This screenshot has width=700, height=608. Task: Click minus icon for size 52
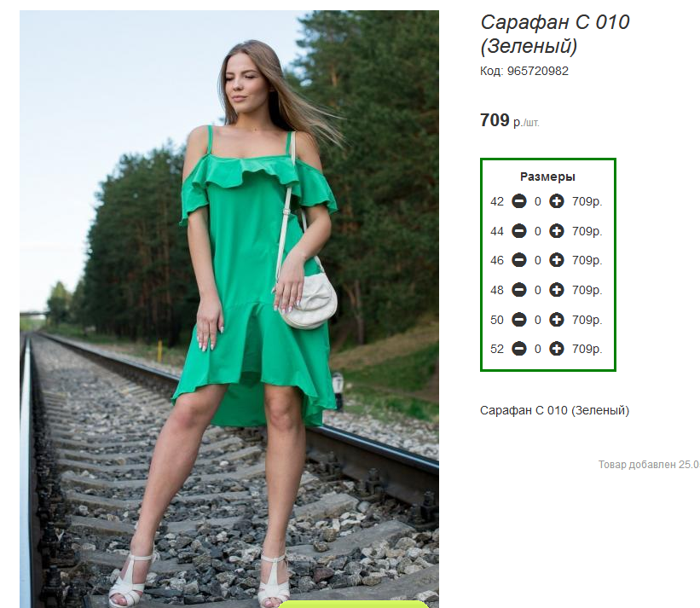tap(518, 349)
